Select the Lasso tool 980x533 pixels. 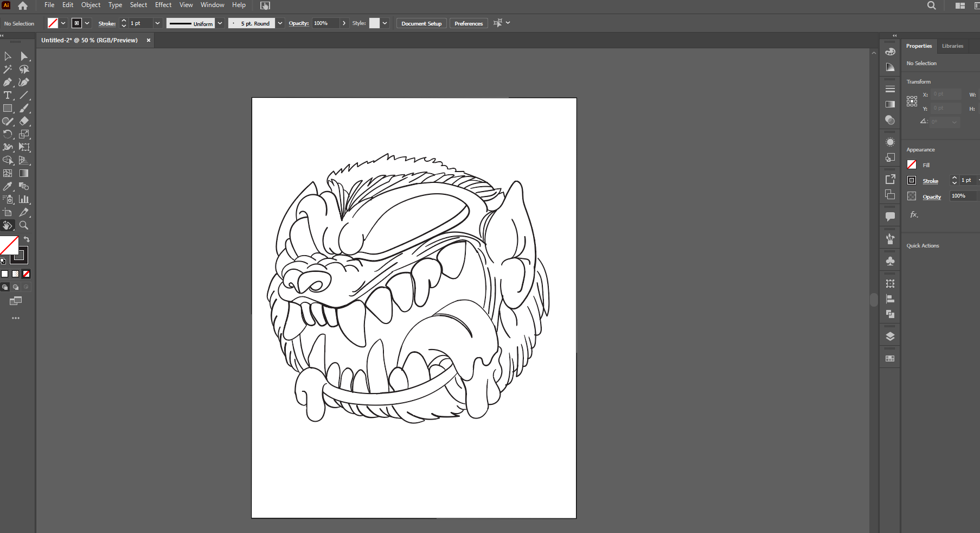click(x=24, y=69)
